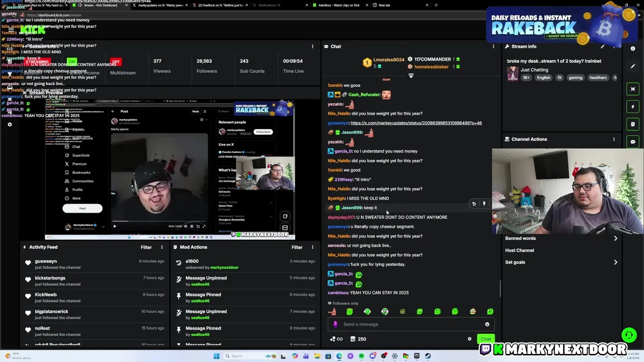Click the KickNewb entry in Activity Feed

point(96,298)
